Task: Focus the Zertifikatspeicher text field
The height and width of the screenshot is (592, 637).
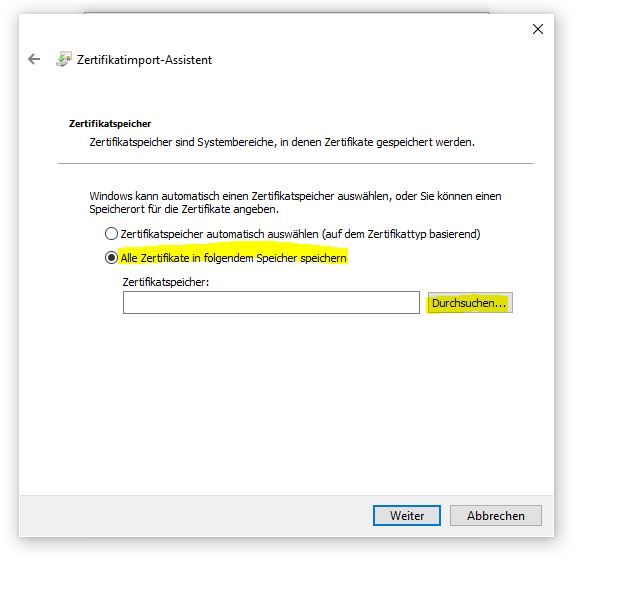Action: point(271,303)
